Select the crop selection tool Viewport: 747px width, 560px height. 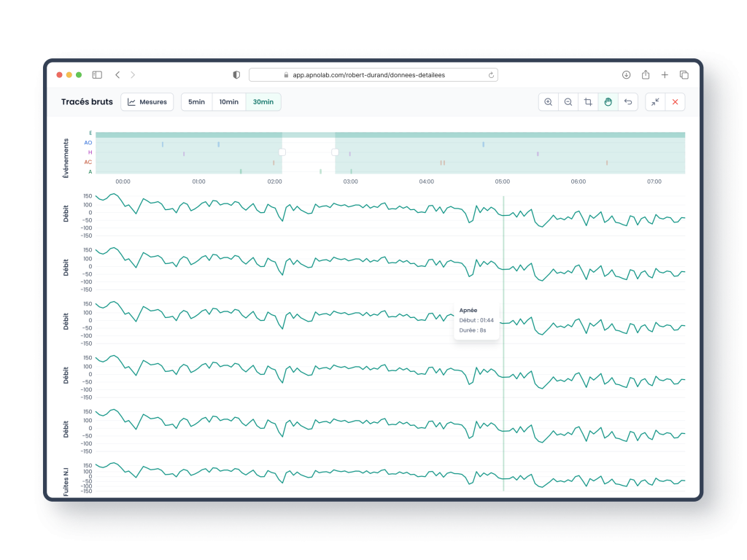tap(588, 102)
